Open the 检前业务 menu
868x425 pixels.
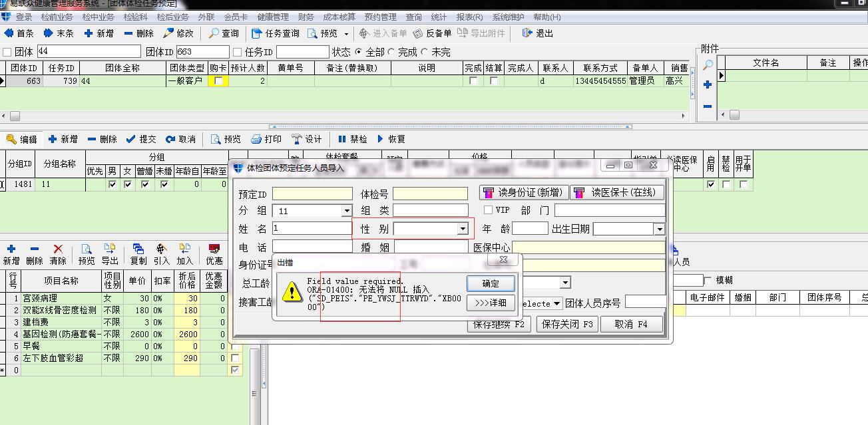coord(57,17)
